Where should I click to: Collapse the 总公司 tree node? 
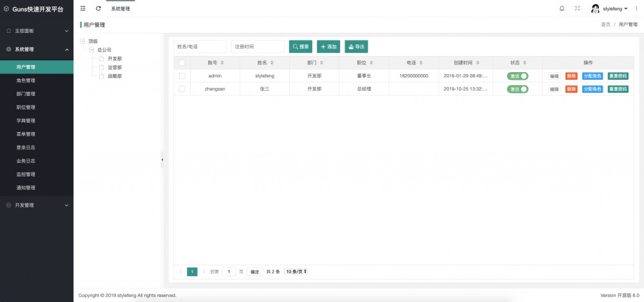[x=91, y=50]
